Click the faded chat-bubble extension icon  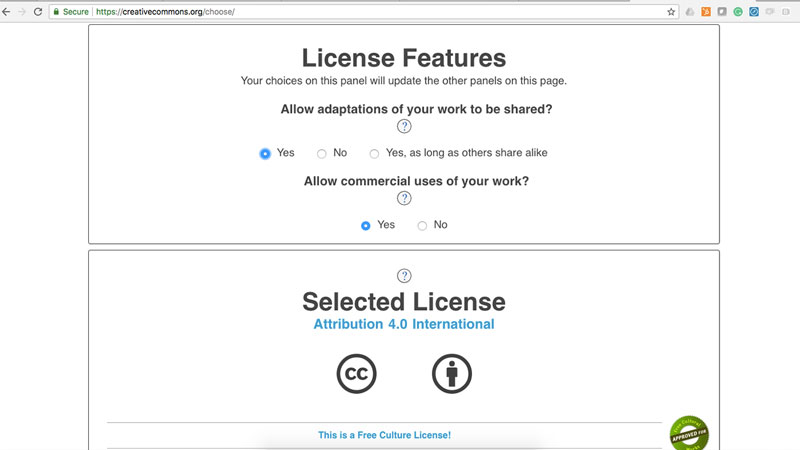coord(770,12)
